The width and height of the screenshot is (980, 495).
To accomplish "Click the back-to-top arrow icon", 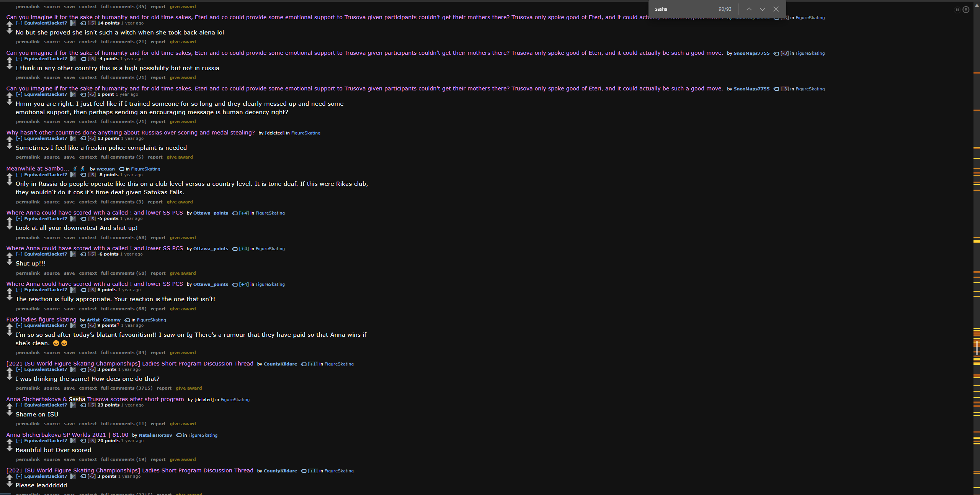I will click(x=966, y=10).
